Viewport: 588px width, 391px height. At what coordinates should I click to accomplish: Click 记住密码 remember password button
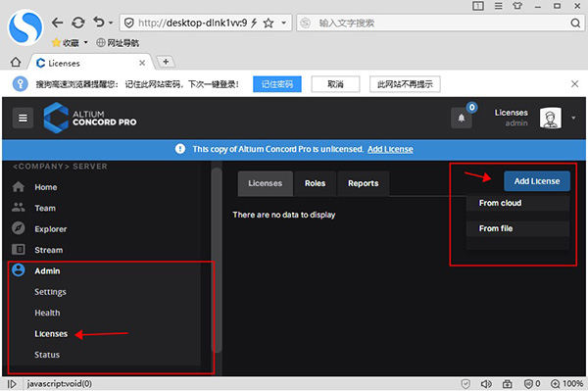277,84
